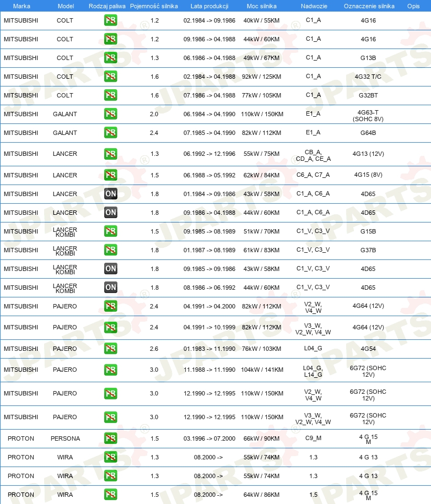This screenshot has height=504, width=431.
Task: Click the petrol fuel icon in Colt G13B row
Action: click(110, 57)
